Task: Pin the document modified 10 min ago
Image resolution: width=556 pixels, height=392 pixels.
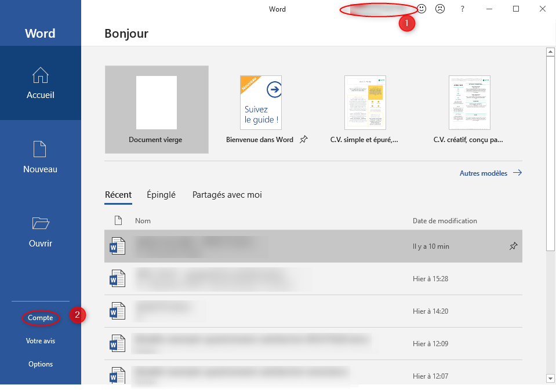Action: tap(513, 246)
